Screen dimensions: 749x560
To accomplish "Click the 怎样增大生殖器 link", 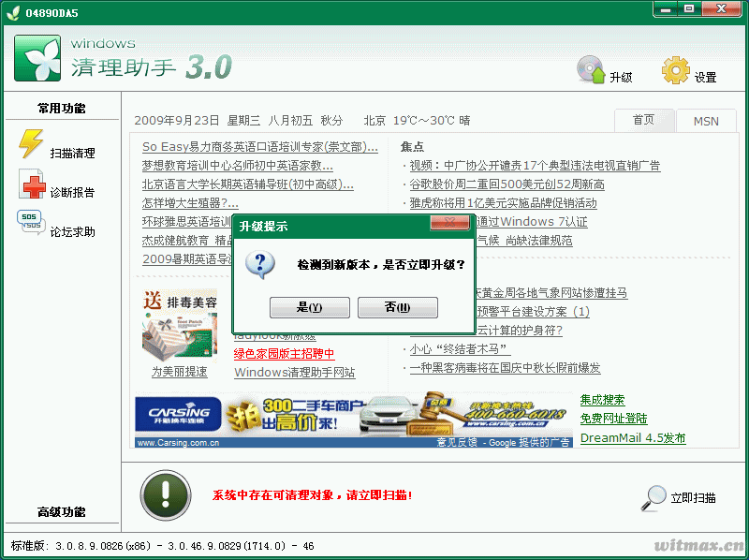I will coord(190,203).
